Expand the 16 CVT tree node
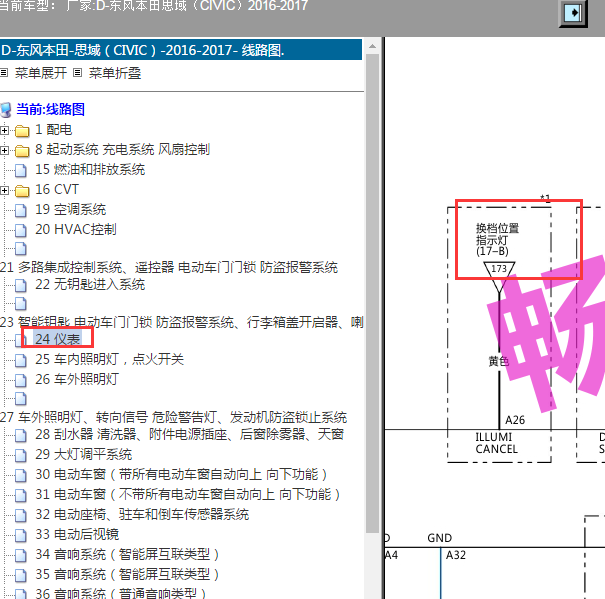Image resolution: width=605 pixels, height=599 pixels. tap(4, 190)
